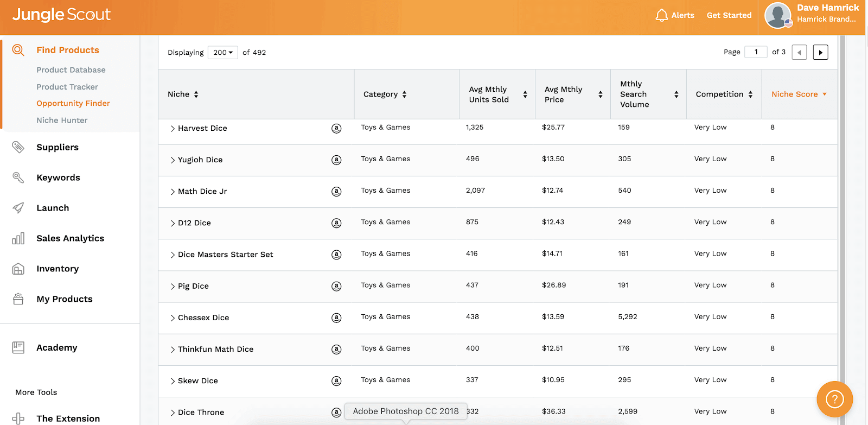This screenshot has height=425, width=868.
Task: Sort by Avg Mthly Units Sold
Action: pyautogui.click(x=498, y=94)
